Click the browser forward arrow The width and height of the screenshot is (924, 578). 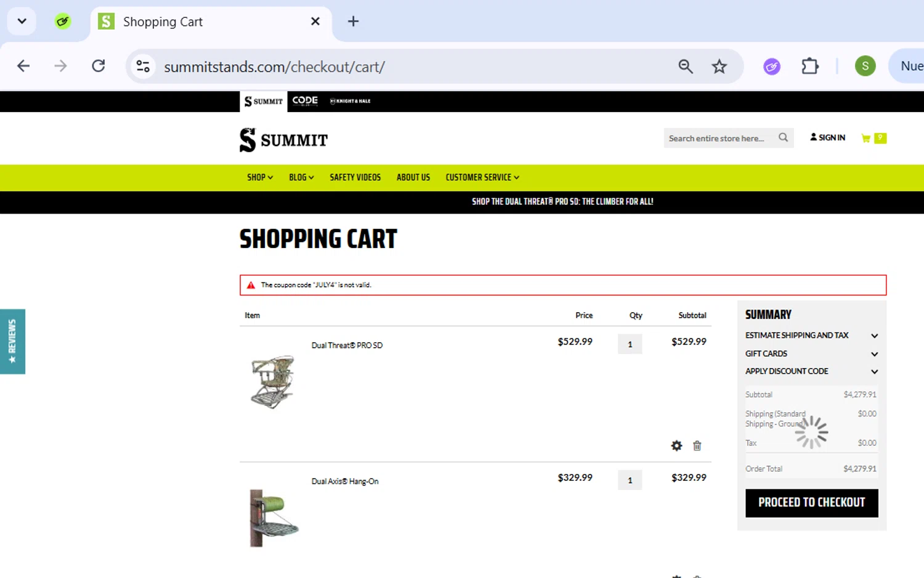(60, 66)
